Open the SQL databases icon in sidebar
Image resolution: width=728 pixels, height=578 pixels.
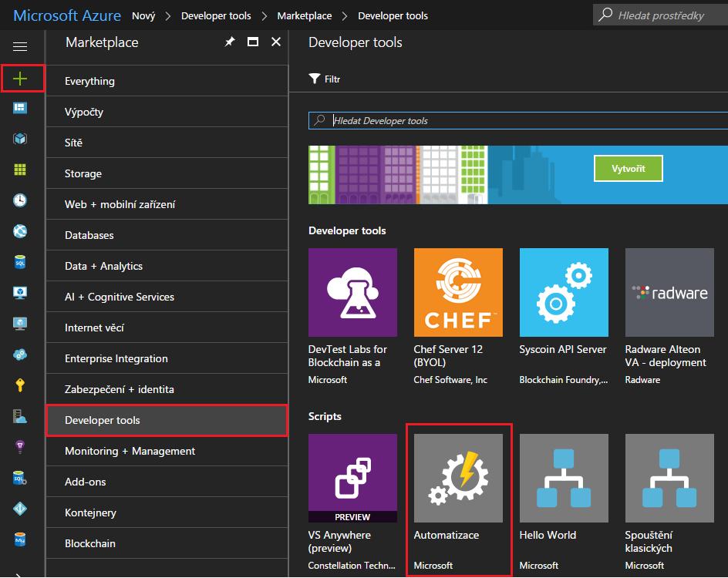20,262
